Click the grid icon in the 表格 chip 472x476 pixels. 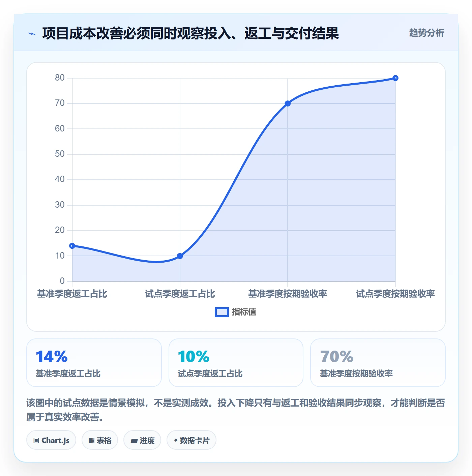[91, 441]
